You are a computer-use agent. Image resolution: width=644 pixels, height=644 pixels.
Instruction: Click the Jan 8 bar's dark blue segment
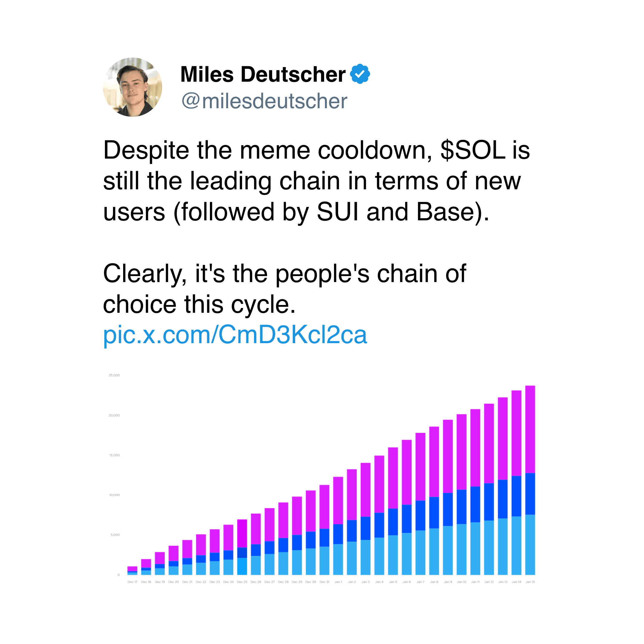click(434, 513)
